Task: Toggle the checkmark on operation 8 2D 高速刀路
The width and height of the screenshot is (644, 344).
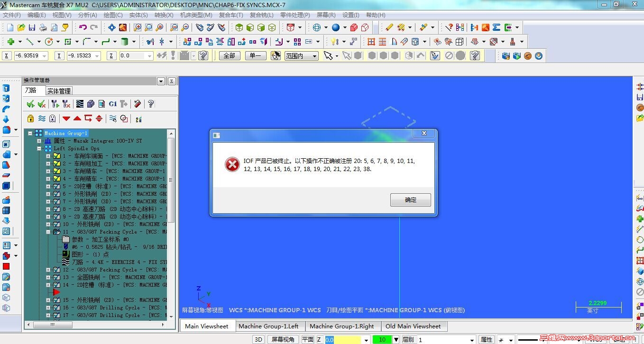Action: point(57,209)
